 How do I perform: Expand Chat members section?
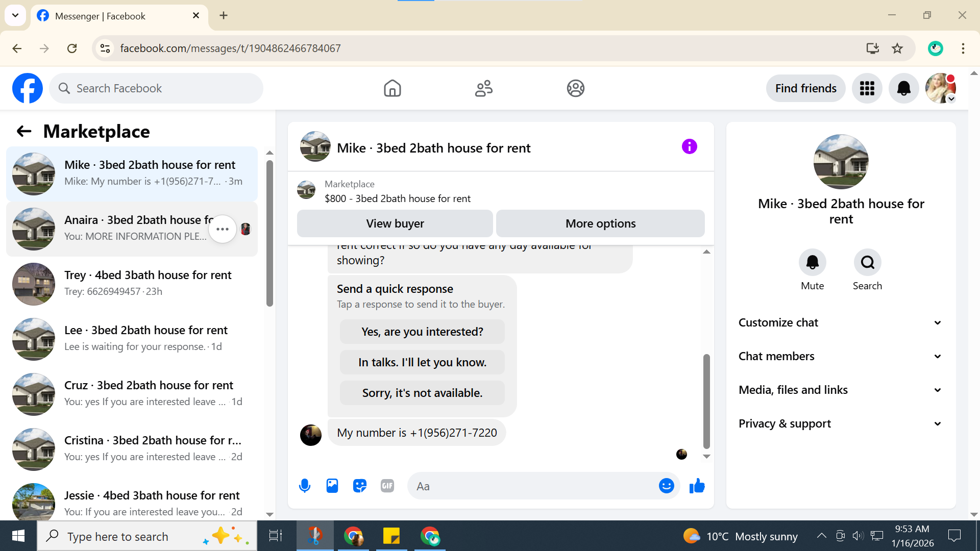841,356
